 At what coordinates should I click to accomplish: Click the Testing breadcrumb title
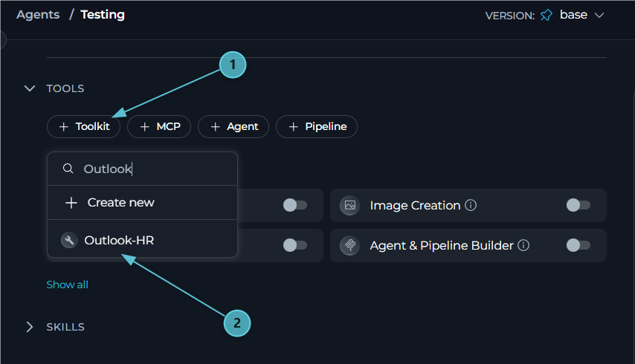click(x=103, y=15)
